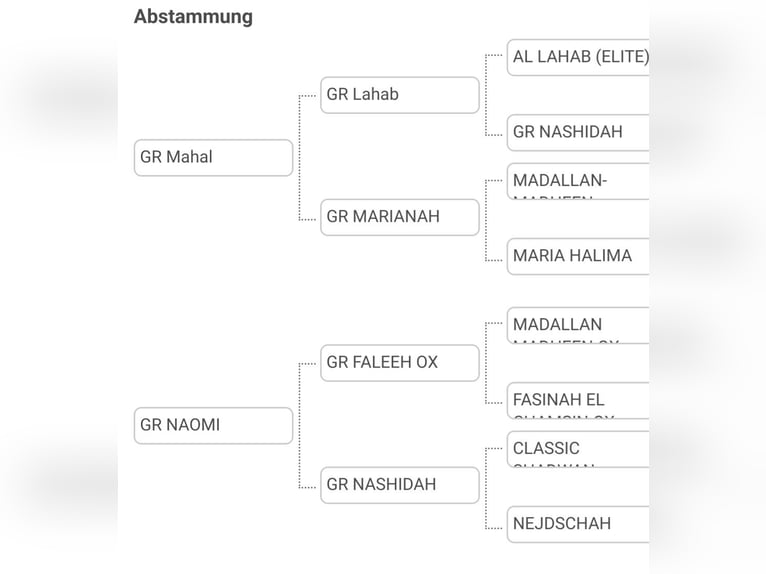Click dotted bracket right of GR MARIANAH
The height and width of the screenshot is (574, 766).
pyautogui.click(x=487, y=217)
